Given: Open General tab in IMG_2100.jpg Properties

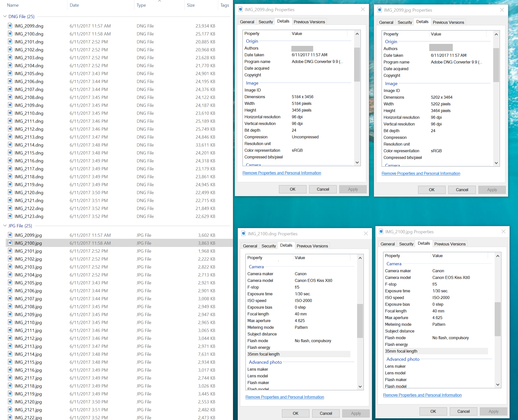Looking at the screenshot, I should 388,244.
